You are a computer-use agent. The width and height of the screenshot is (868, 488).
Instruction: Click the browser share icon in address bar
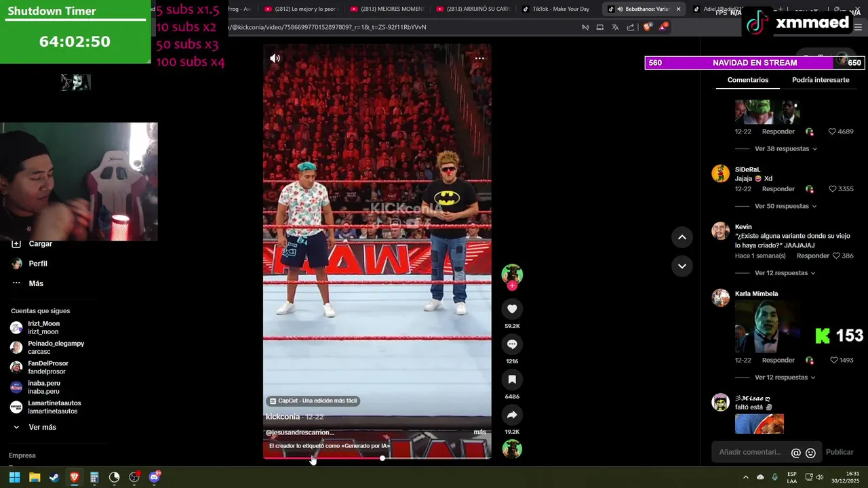[x=631, y=27]
